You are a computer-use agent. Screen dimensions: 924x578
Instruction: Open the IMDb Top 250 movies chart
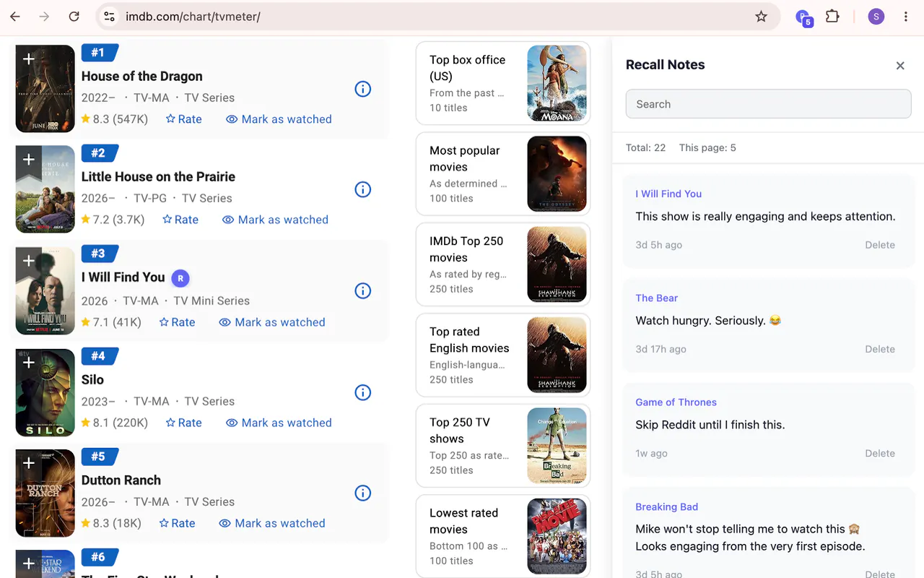[503, 264]
